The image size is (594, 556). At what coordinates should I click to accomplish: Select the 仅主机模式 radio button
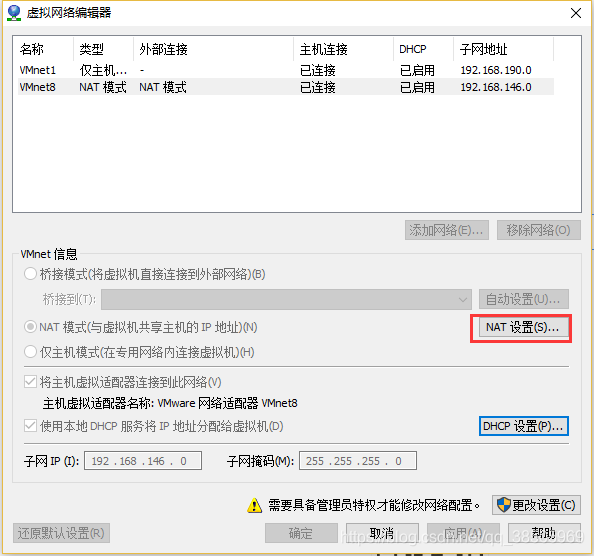[x=30, y=352]
